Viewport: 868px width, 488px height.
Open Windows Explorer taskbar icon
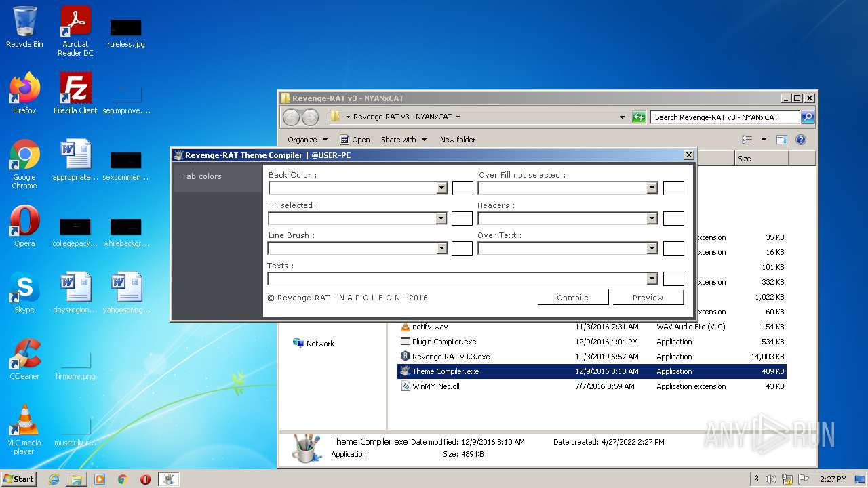(77, 479)
